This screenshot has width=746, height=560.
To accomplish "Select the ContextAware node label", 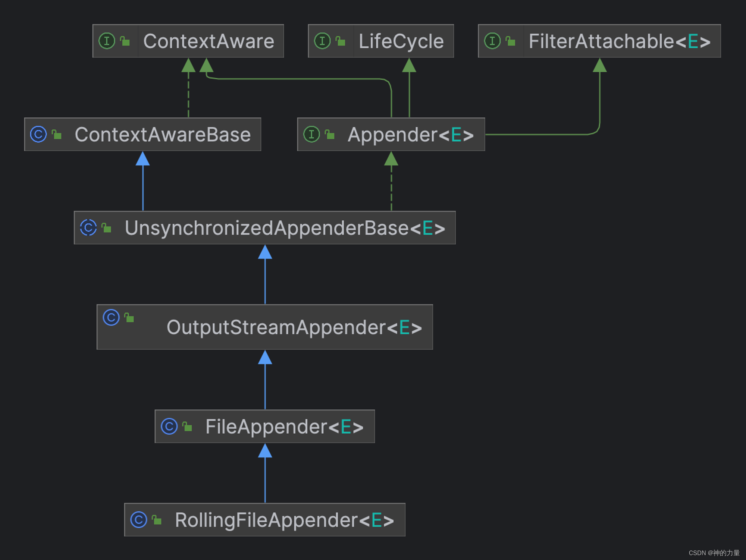I will tap(209, 41).
